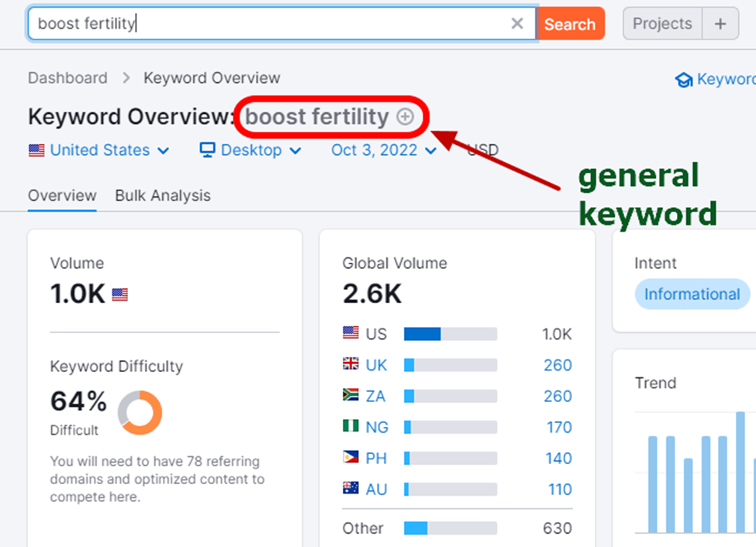The image size is (756, 547).
Task: Click the graduation cap Keyword icon
Action: pyautogui.click(x=684, y=80)
